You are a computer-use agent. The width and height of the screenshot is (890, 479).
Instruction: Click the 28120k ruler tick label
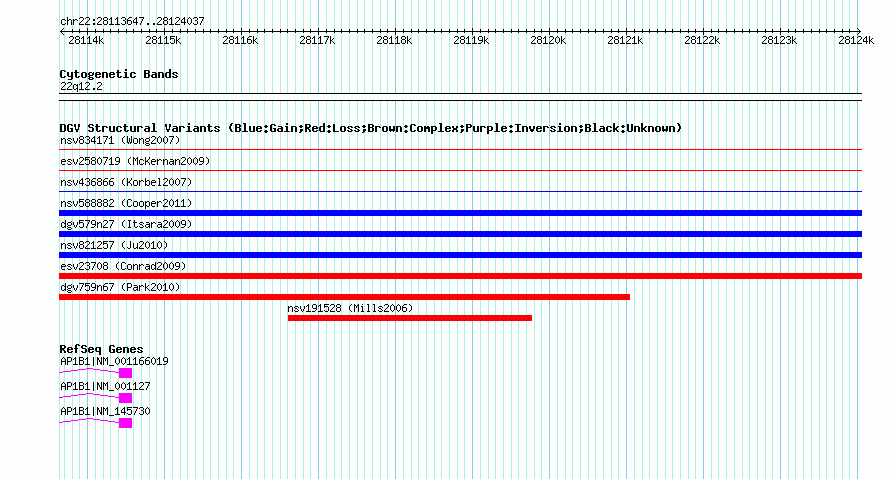pos(548,40)
